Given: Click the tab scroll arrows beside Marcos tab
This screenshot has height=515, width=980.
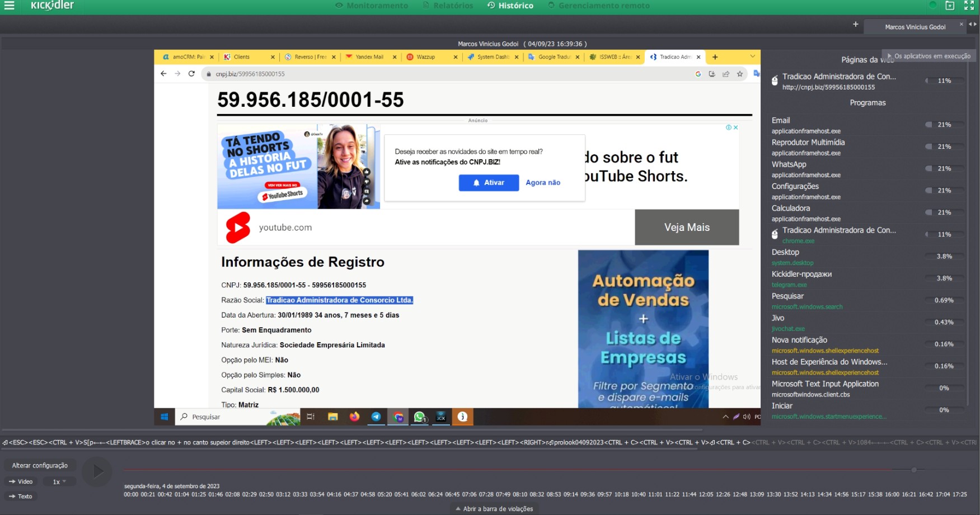Looking at the screenshot, I should (x=973, y=24).
